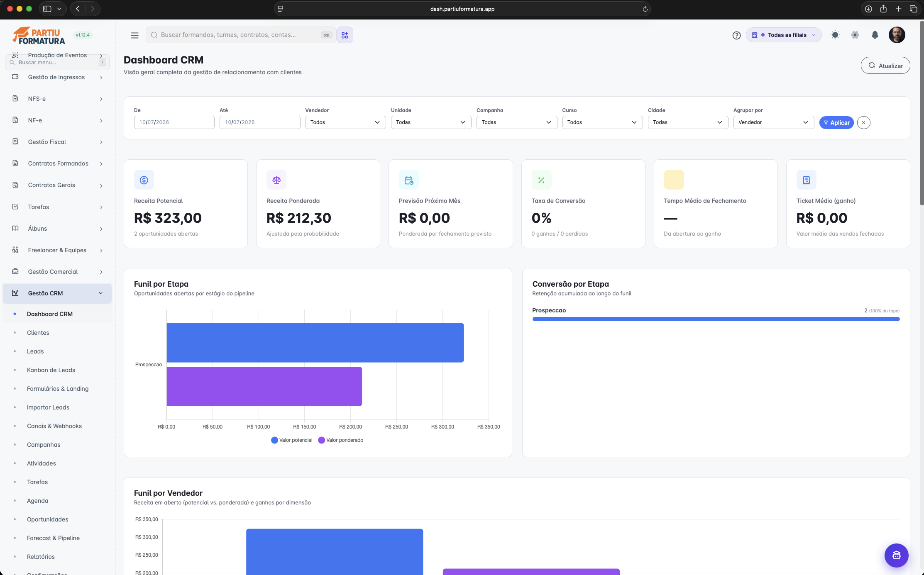Screen dimensions: 924x575
Task: Open Canais & Webhooks
Action: tap(54, 426)
